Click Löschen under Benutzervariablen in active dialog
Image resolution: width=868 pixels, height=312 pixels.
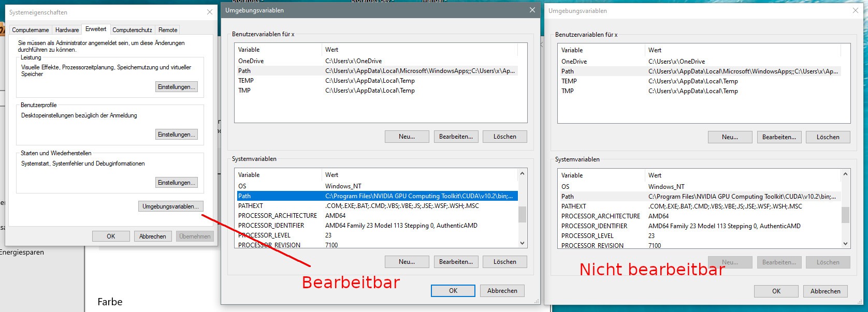coord(504,137)
